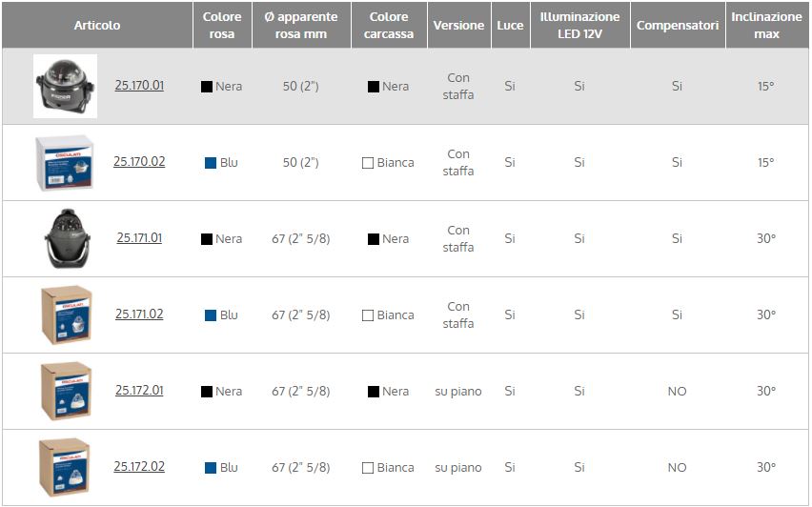Open article link 25.172.02

click(139, 467)
